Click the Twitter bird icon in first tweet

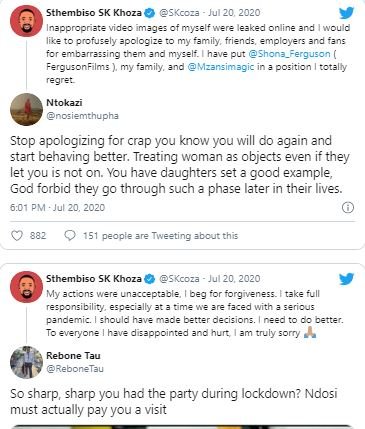(347, 13)
